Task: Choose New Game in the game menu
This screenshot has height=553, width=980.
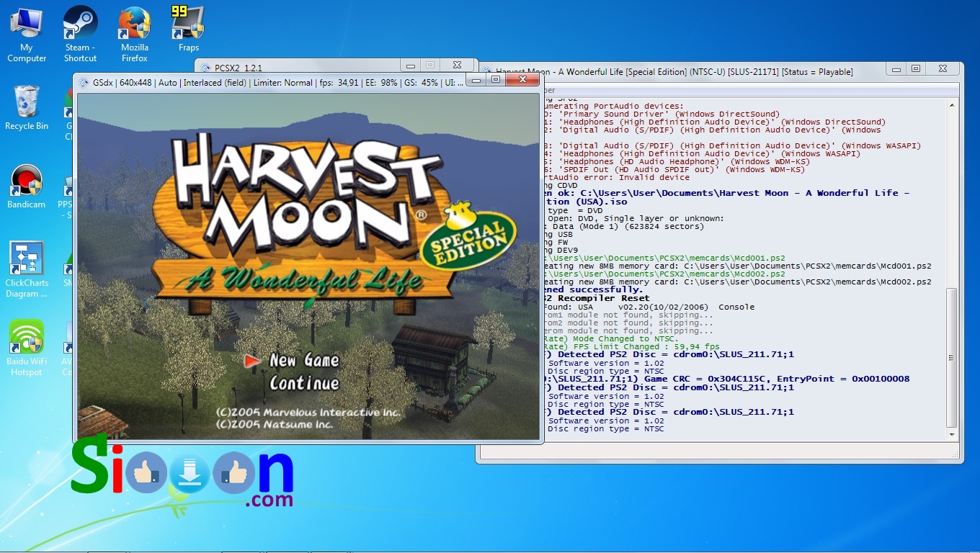Action: (x=303, y=360)
